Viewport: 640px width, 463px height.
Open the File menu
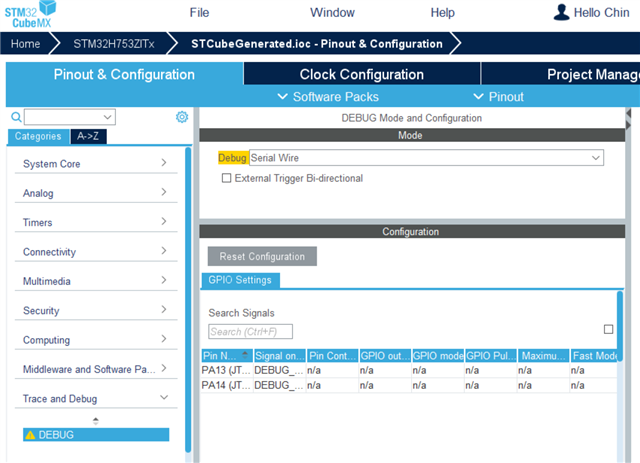pyautogui.click(x=199, y=13)
